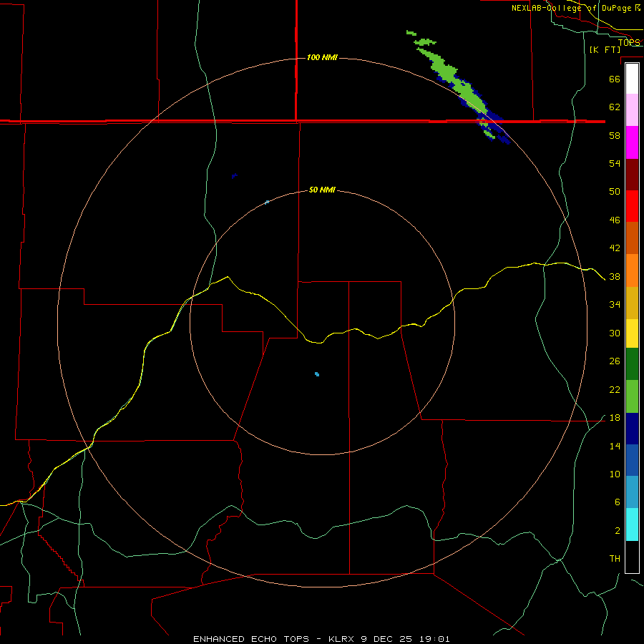Click the gold swatch near 34

[x=632, y=303]
